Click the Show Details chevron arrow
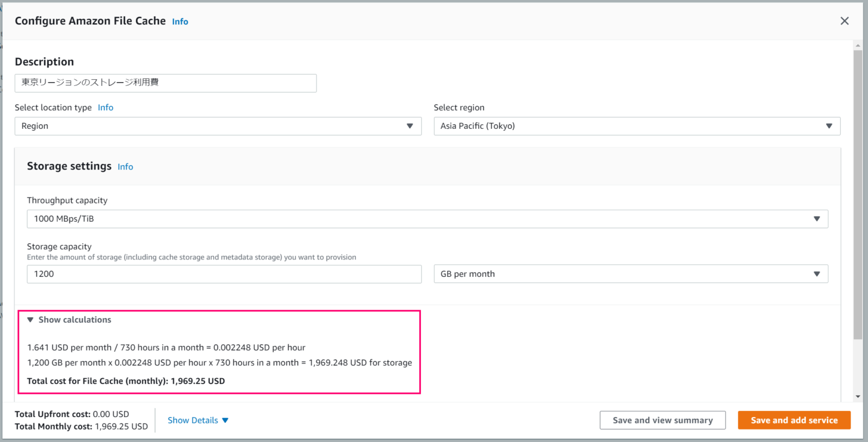 (x=225, y=420)
